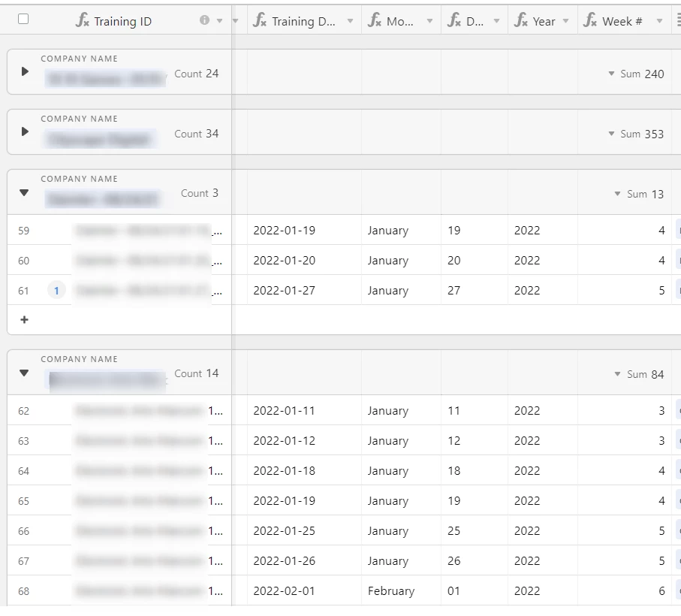
Task: Select record row number 67
Action: [x=24, y=561]
